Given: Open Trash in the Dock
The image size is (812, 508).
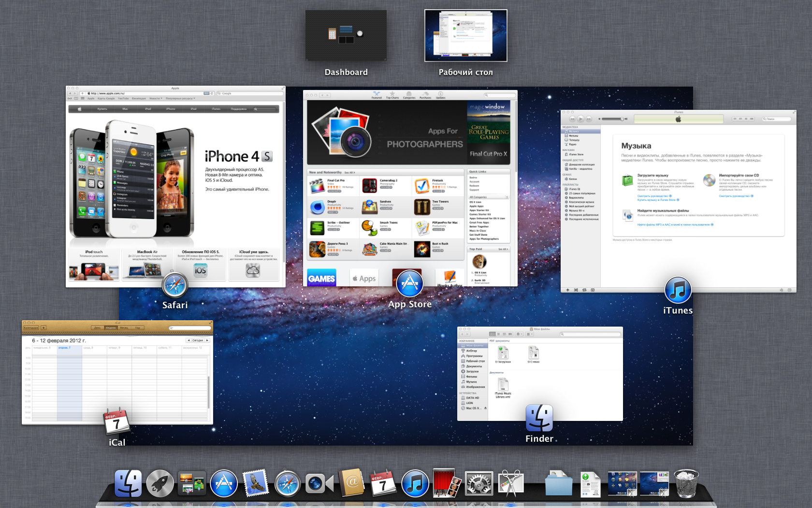Looking at the screenshot, I should click(x=686, y=483).
